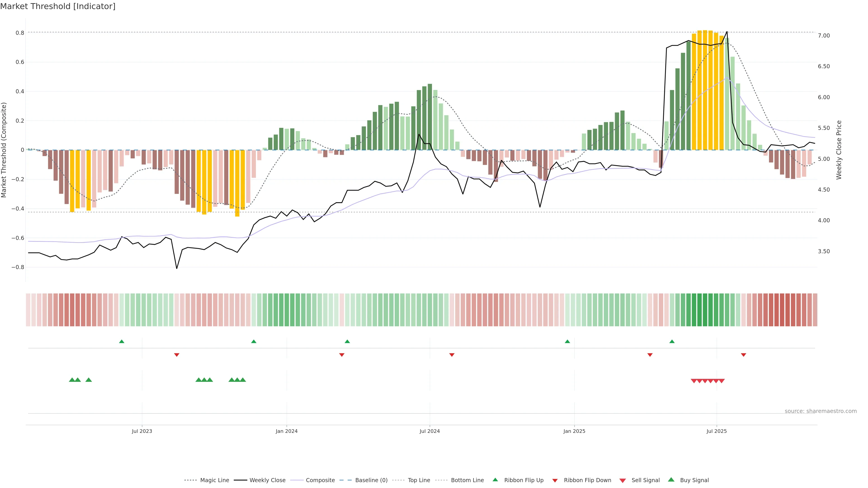Click the Ribbon Flip Down legend triangle icon
The image size is (868, 488).
tap(555, 480)
